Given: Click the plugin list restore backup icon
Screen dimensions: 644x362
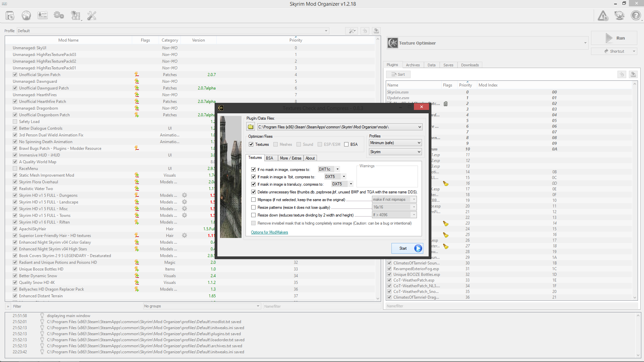Looking at the screenshot, I should pyautogui.click(x=622, y=74).
